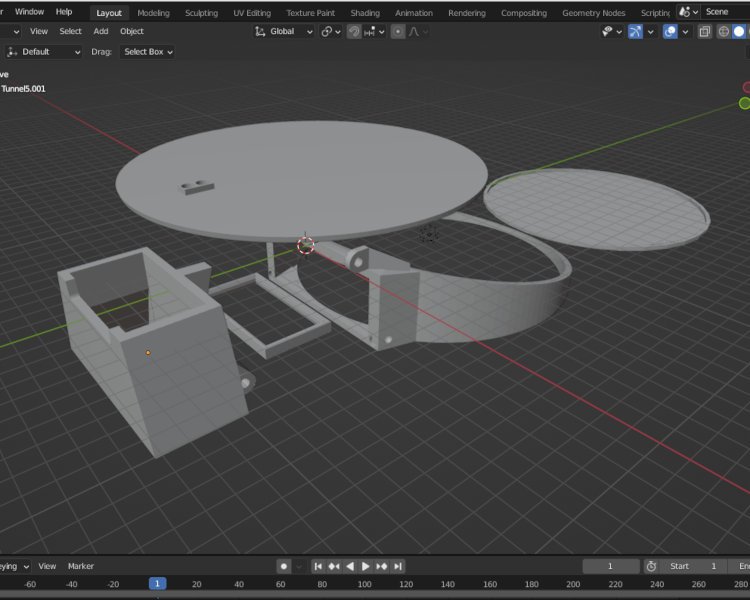
Task: Toggle Show Gizmo button
Action: [x=635, y=32]
